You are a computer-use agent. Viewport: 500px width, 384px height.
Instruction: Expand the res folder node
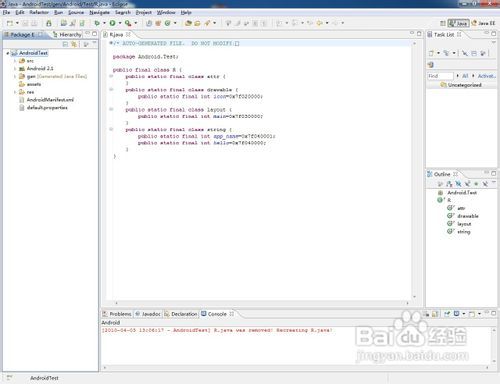coord(15,92)
